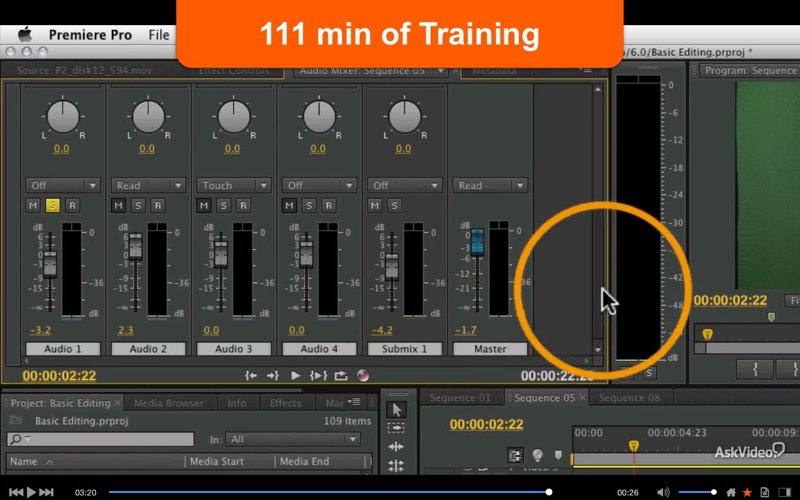Open the Premiere Pro application menu
This screenshot has height=500, width=800.
point(90,35)
